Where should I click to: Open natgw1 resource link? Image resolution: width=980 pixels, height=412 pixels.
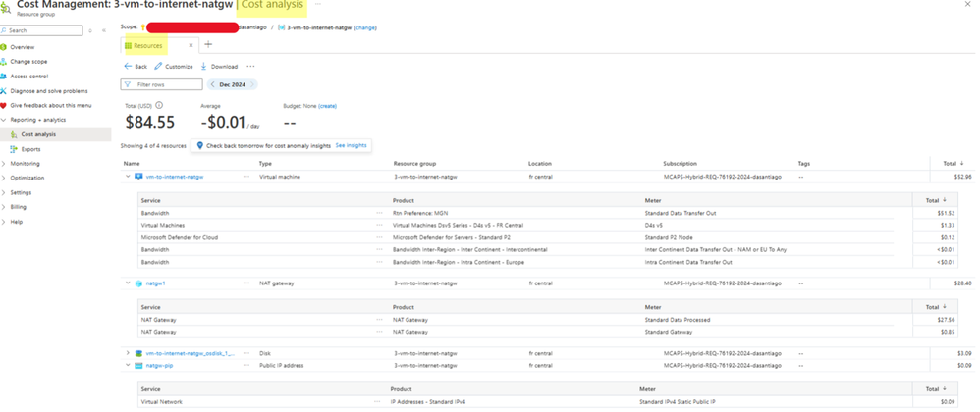155,283
